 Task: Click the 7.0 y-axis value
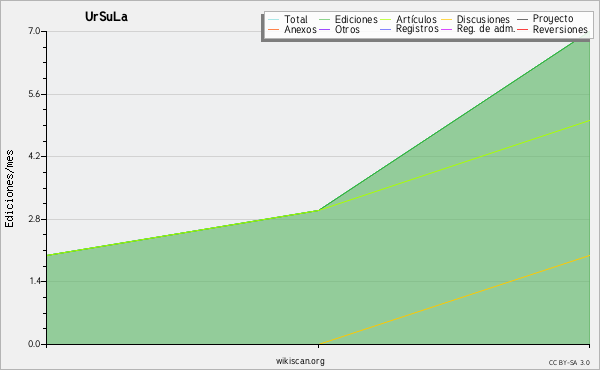point(34,31)
